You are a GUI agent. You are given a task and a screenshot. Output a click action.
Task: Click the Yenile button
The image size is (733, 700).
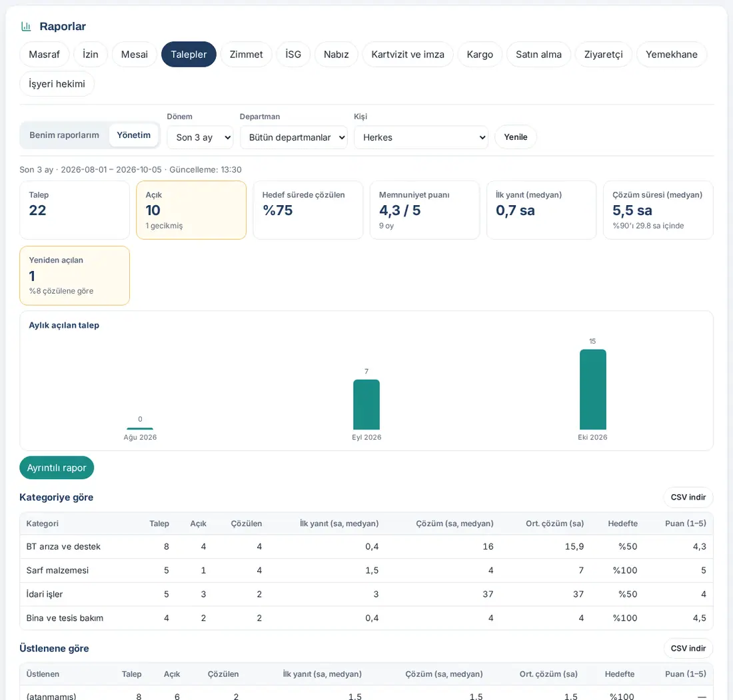[x=516, y=137]
